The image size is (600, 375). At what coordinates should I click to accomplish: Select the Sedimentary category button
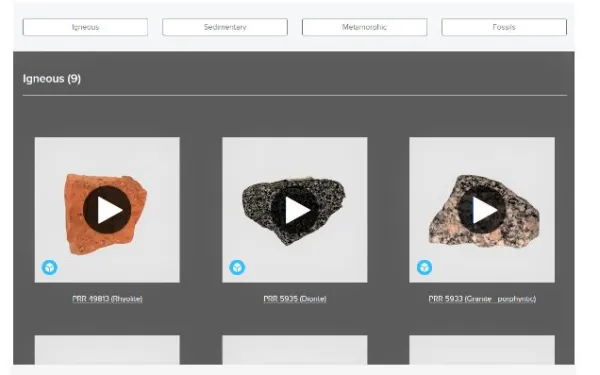point(225,27)
